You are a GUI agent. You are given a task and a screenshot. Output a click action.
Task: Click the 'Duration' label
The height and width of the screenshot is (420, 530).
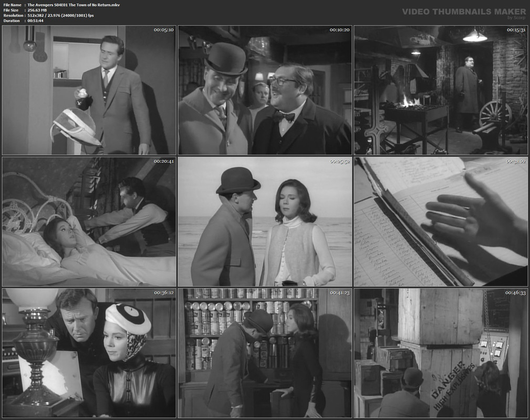tap(12, 20)
